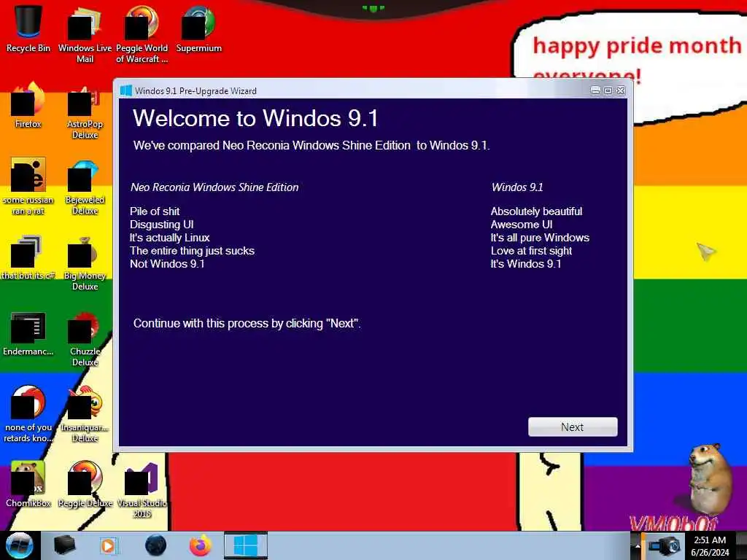Select Peggle World of Warcraft desktop icon
The image size is (747, 560).
tap(142, 34)
